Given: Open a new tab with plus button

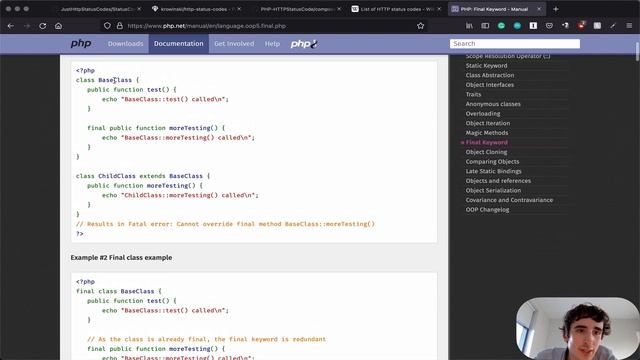Looking at the screenshot, I should [x=556, y=9].
